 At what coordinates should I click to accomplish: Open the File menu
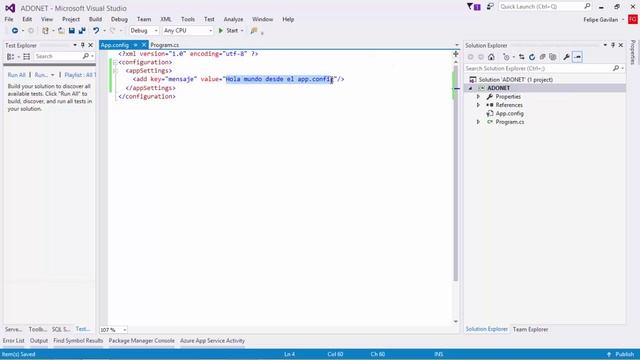(9, 19)
